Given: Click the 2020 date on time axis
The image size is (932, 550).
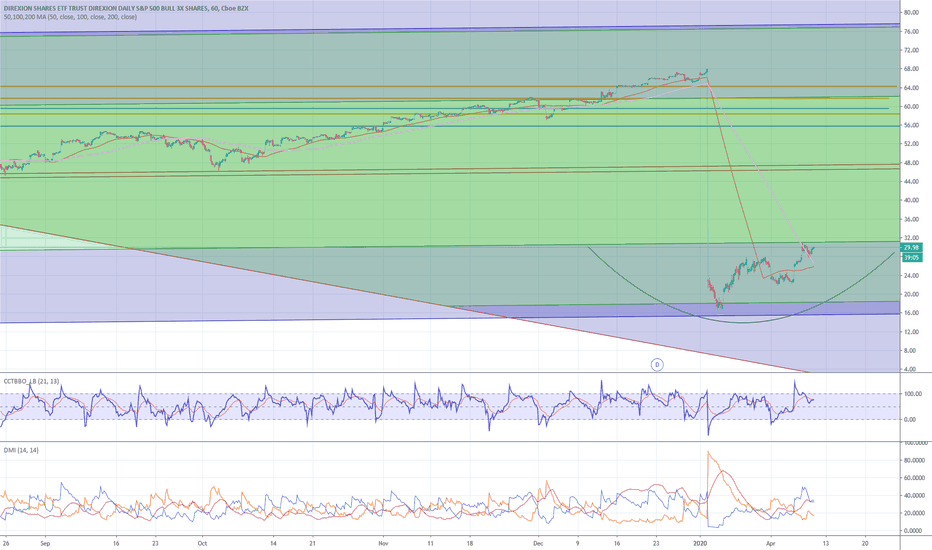Looking at the screenshot, I should pyautogui.click(x=701, y=543).
